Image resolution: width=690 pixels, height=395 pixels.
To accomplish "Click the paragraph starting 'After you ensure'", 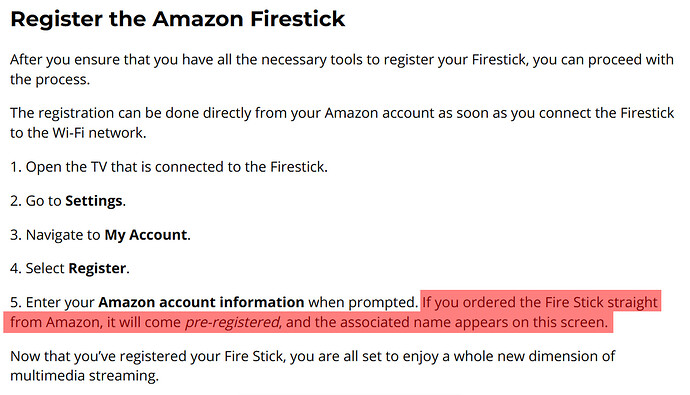I will click(341, 69).
